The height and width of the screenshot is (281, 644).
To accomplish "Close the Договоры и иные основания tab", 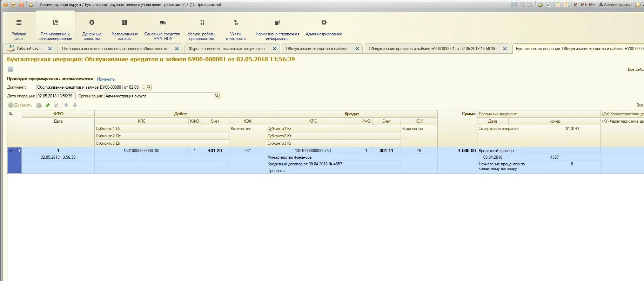I will pos(177,49).
